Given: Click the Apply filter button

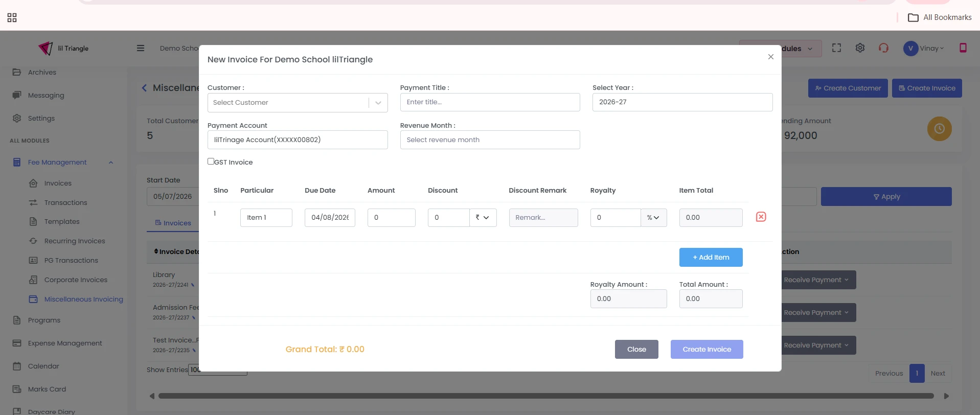Looking at the screenshot, I should click(886, 197).
